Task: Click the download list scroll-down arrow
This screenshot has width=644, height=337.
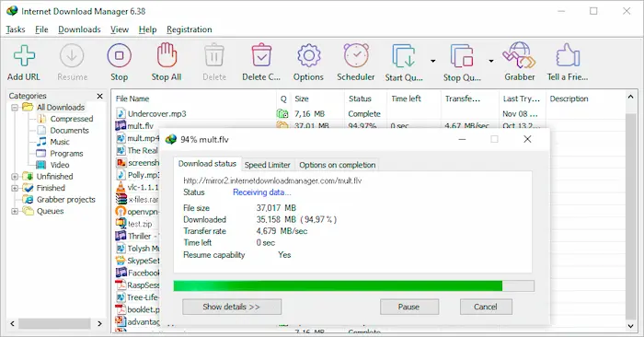Action: point(630,326)
